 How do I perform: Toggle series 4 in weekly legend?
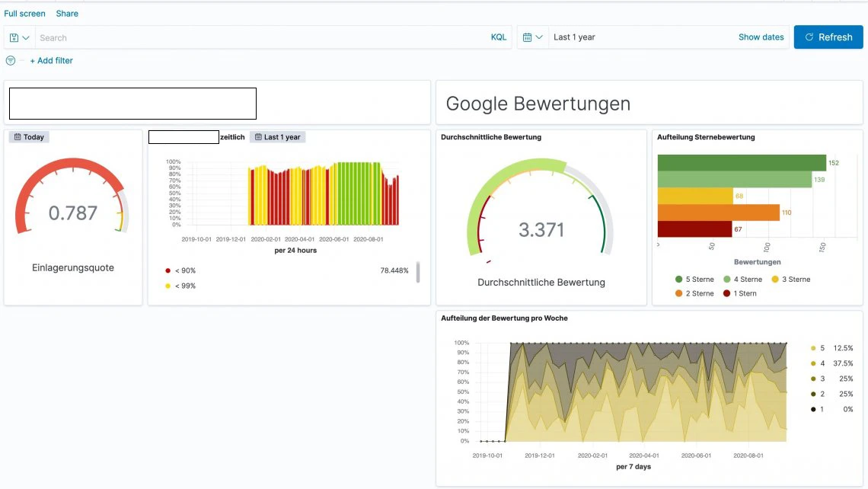click(x=818, y=363)
